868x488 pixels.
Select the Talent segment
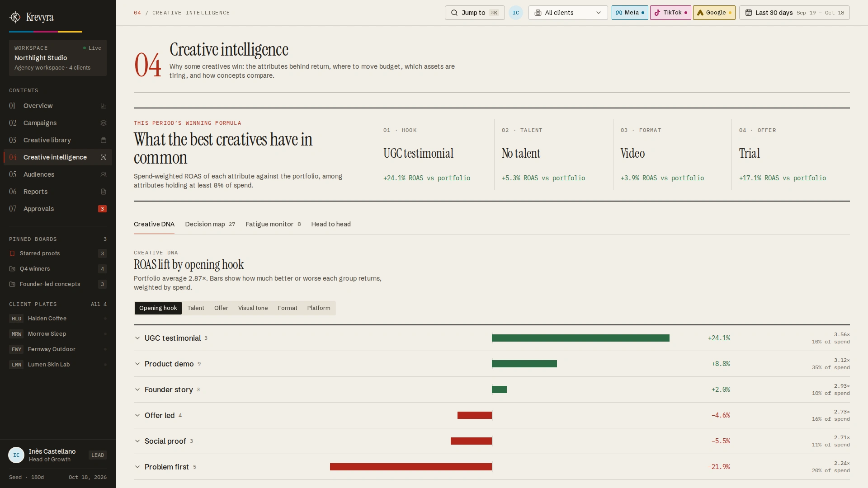[x=196, y=308]
